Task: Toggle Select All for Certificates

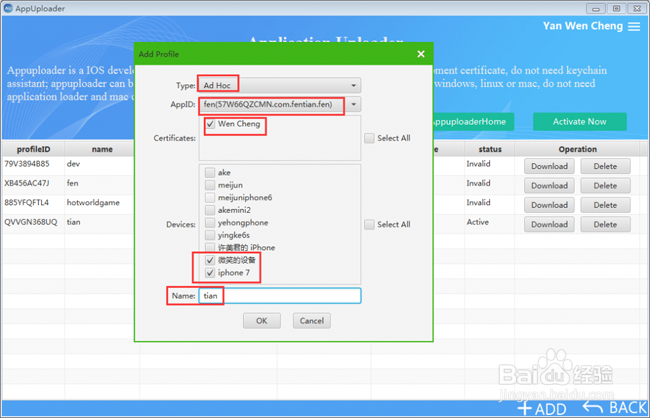Action: click(x=369, y=138)
